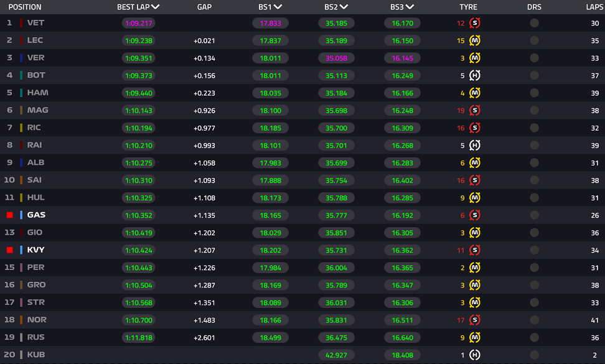Click the DRS indicator for HAM
The image size is (605, 364).
click(x=534, y=93)
